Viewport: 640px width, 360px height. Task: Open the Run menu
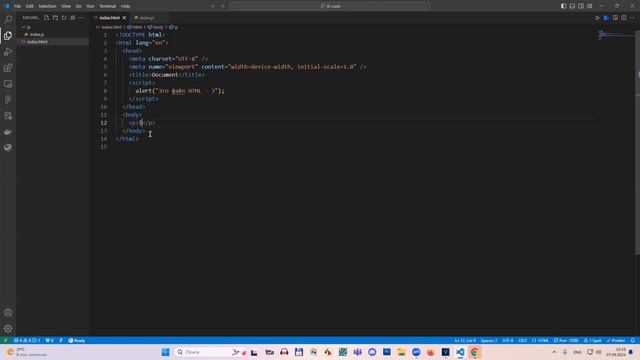(x=90, y=6)
